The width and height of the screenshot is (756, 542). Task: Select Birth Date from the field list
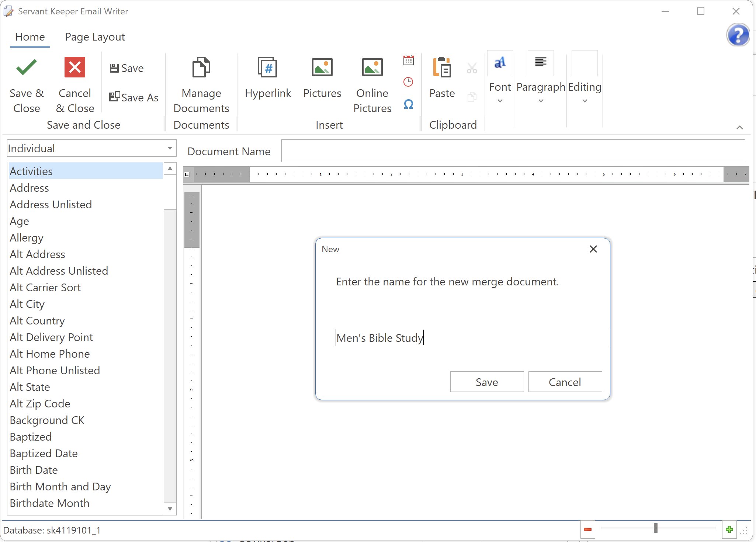34,470
